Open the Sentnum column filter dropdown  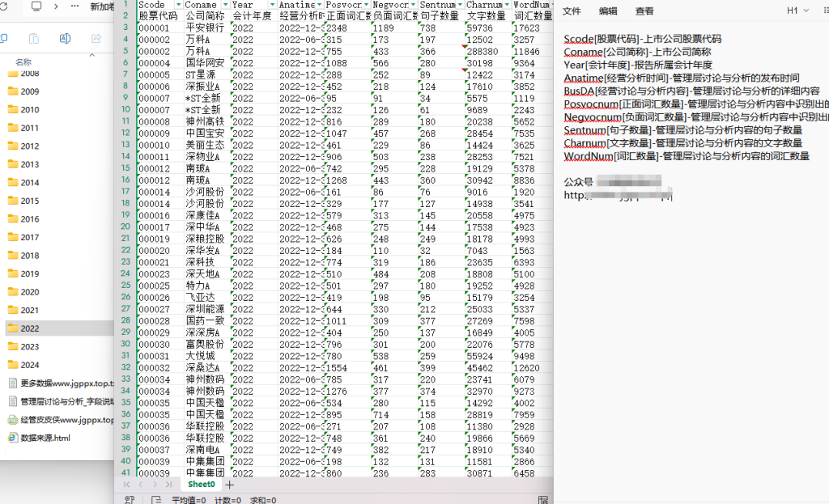(460, 5)
